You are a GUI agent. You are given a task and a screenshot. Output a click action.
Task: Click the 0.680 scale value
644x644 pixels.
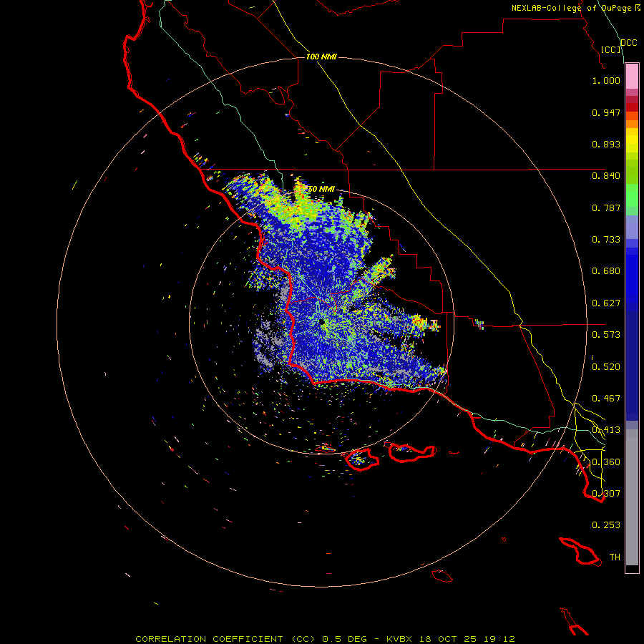(606, 271)
